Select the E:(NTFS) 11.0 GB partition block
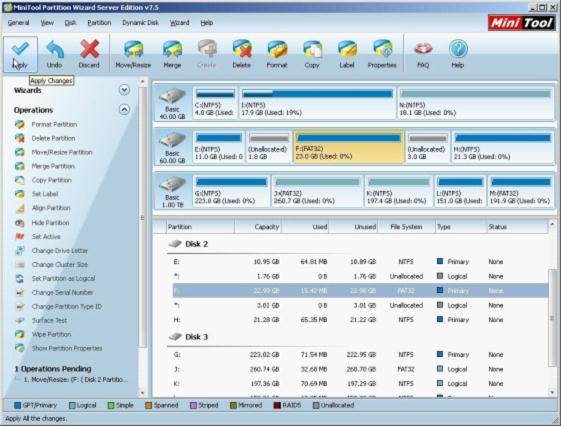This screenshot has height=426, width=561. [x=219, y=147]
